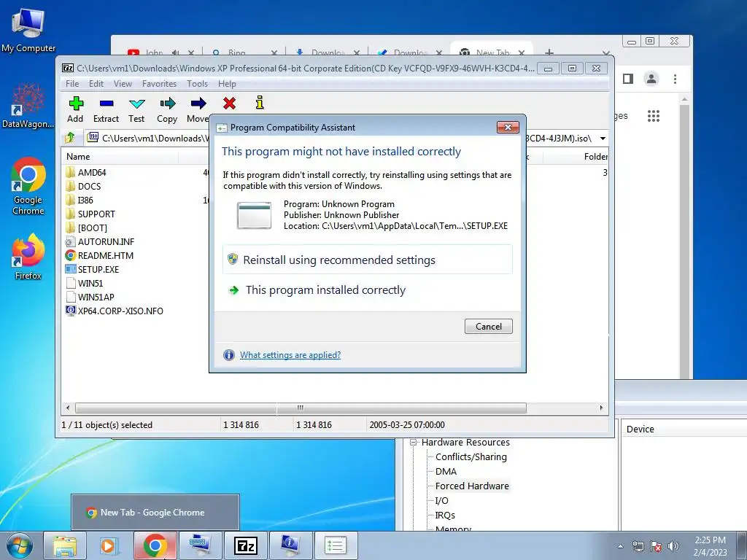This screenshot has height=560, width=747.
Task: Choose Reinstall using recommended settings
Action: 368,260
